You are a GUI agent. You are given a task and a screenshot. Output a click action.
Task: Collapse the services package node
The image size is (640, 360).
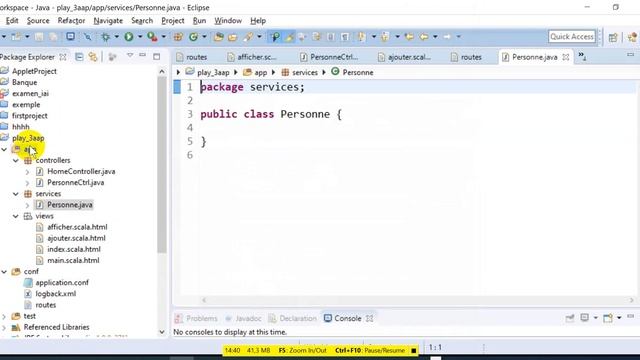tap(16, 194)
